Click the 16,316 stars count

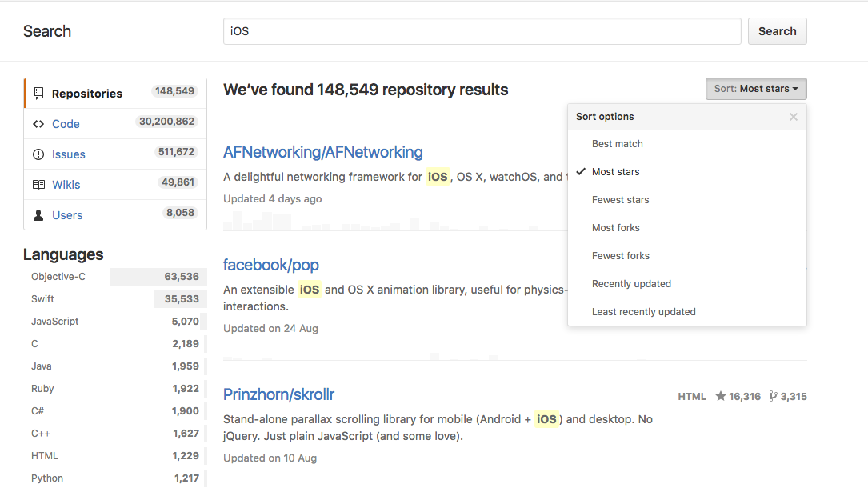click(x=745, y=396)
